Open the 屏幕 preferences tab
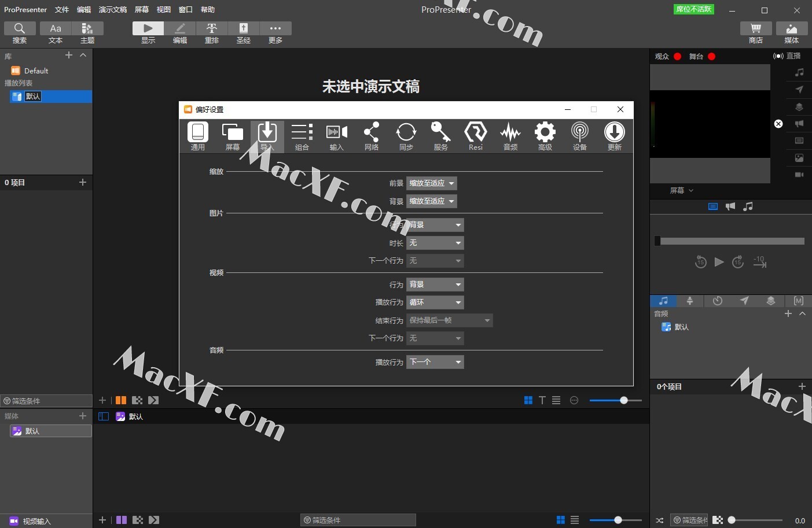 (233, 136)
